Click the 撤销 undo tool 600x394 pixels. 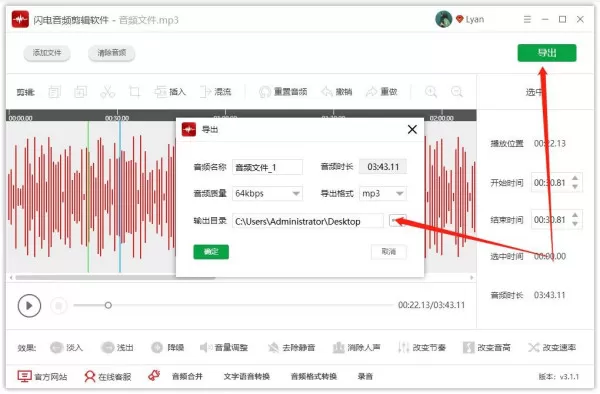pyautogui.click(x=337, y=92)
